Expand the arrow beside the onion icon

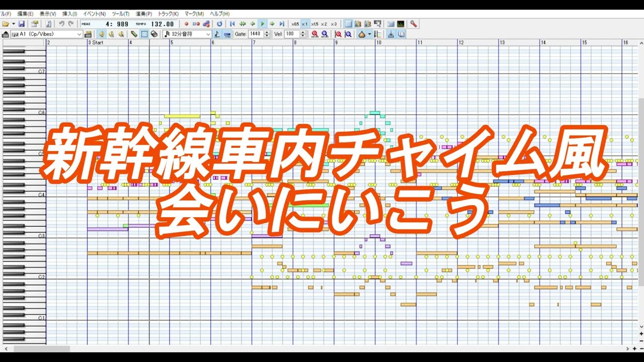369,34
